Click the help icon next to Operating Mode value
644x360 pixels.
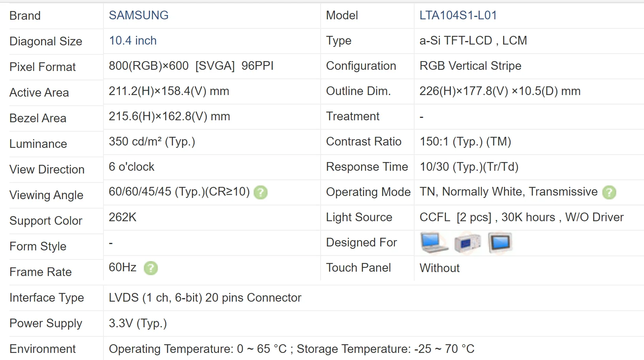(609, 192)
